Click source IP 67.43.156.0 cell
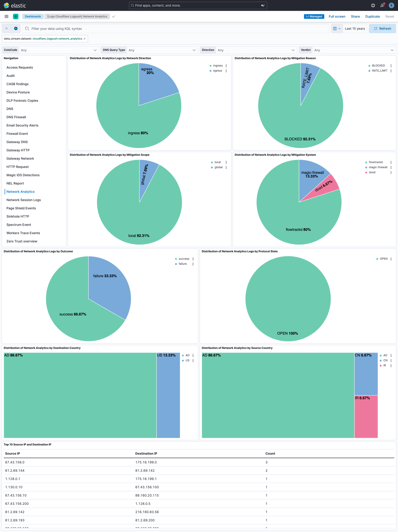This screenshot has height=532, width=398. coord(15,462)
